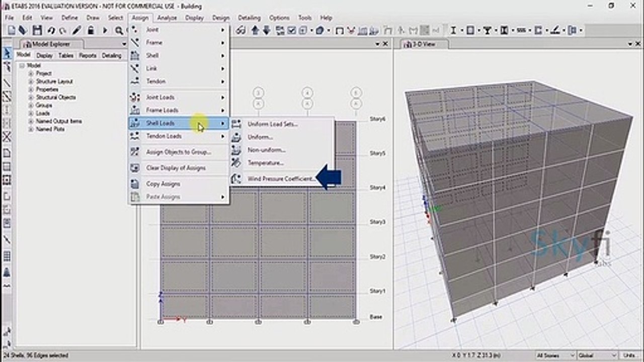The height and width of the screenshot is (362, 644).
Task: Click the Run Analysis play icon
Action: (105, 31)
